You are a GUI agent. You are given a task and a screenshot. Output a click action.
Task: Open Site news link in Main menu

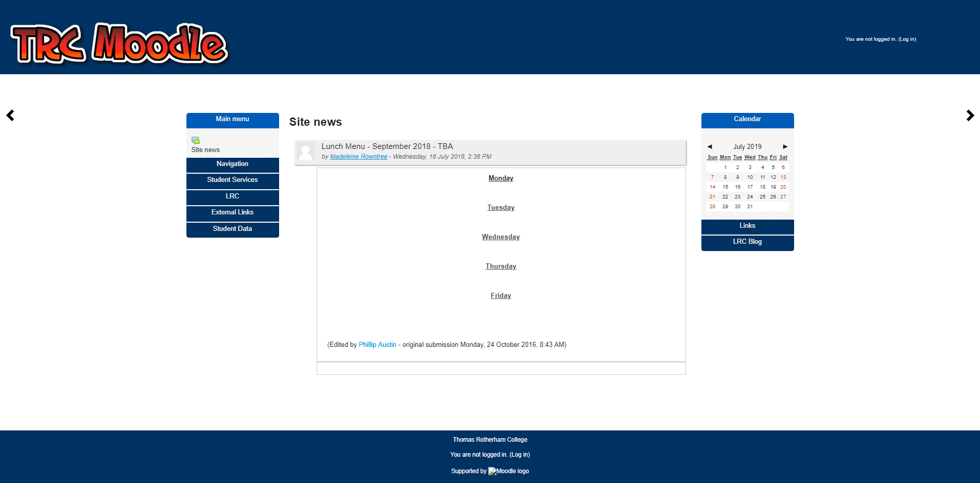[x=205, y=150]
